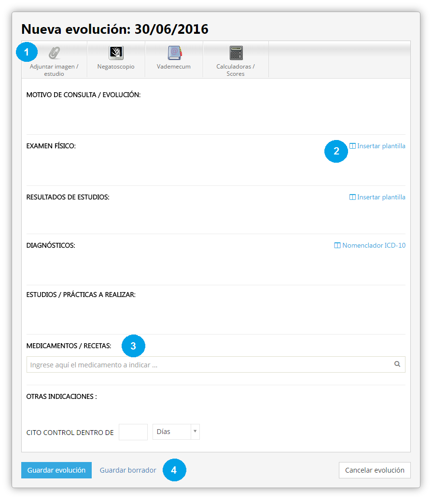Click the MEDICAMENTOS / RECETAS heading

(69, 346)
